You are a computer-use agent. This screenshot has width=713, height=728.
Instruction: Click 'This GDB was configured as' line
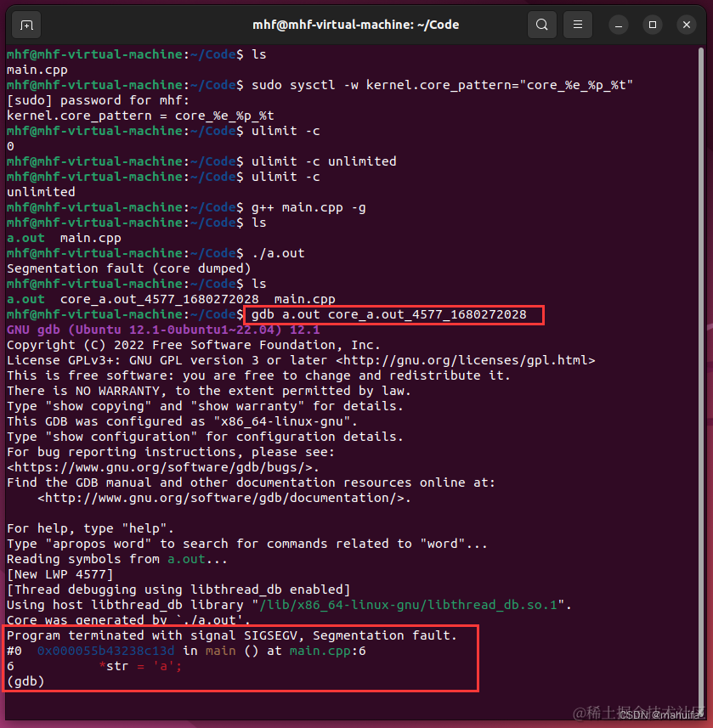[x=182, y=421]
